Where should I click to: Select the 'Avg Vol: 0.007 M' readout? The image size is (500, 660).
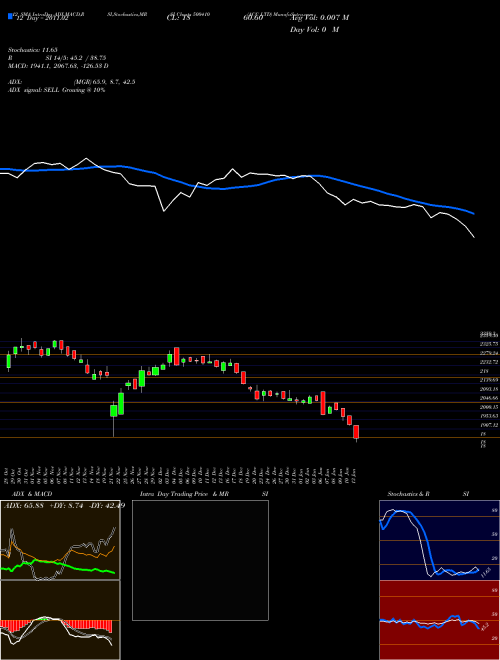coord(319,18)
